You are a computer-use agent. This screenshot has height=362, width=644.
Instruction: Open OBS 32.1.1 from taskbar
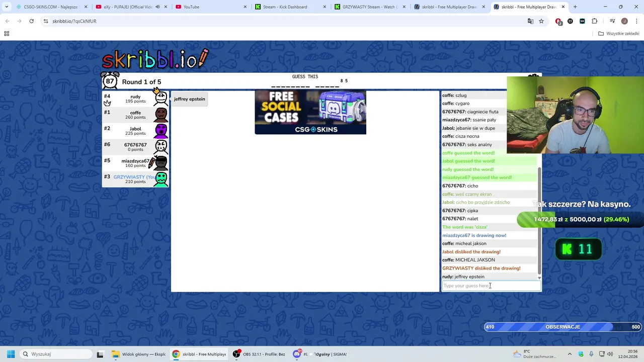coord(258,354)
